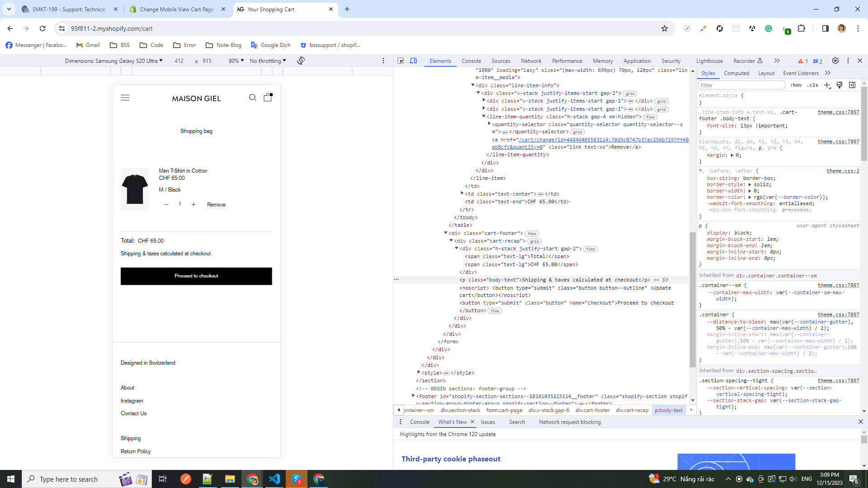Switch to the Network tab
Viewport: 868px width, 488px height.
point(531,61)
